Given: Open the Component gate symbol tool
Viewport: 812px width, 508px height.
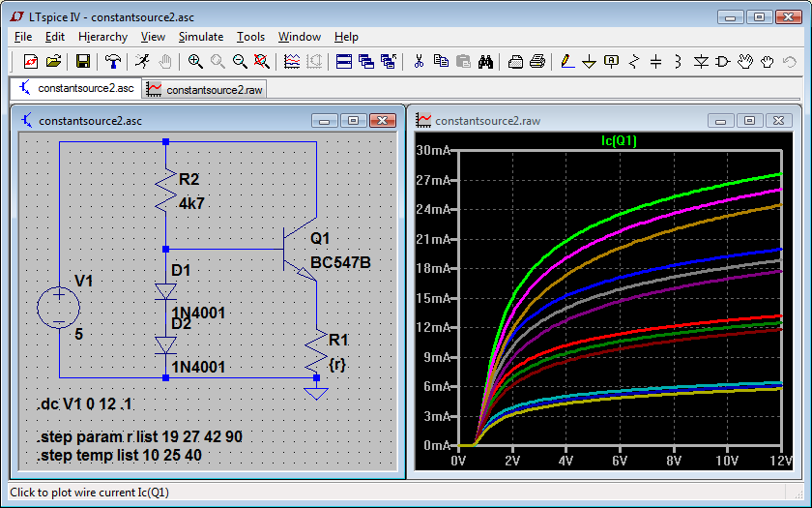Looking at the screenshot, I should pos(723,62).
